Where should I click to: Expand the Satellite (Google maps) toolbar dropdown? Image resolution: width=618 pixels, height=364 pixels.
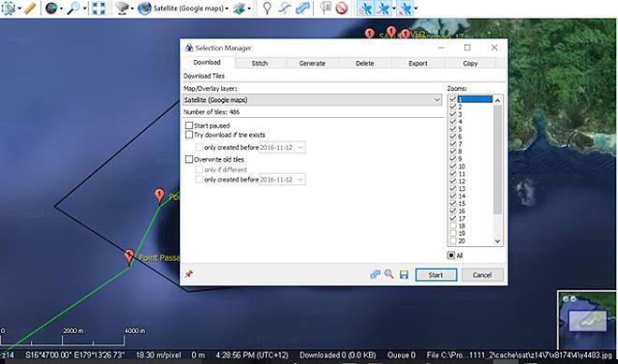tap(227, 8)
